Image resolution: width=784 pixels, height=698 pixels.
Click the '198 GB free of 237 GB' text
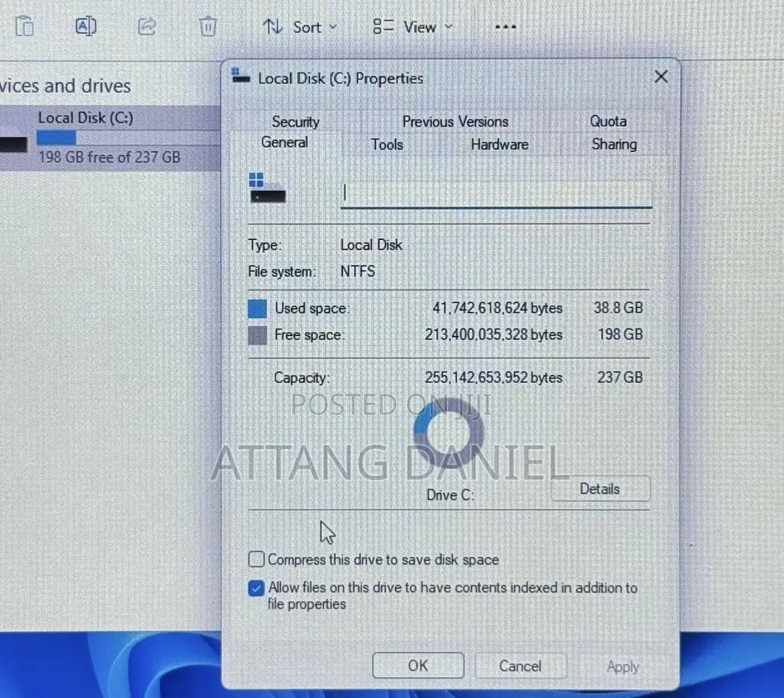pos(109,157)
